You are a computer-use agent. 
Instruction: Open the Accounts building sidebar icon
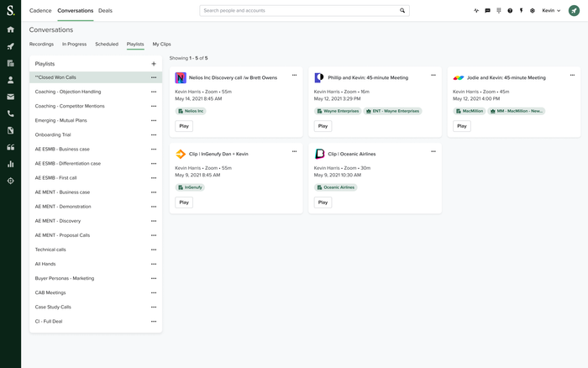pos(10,63)
